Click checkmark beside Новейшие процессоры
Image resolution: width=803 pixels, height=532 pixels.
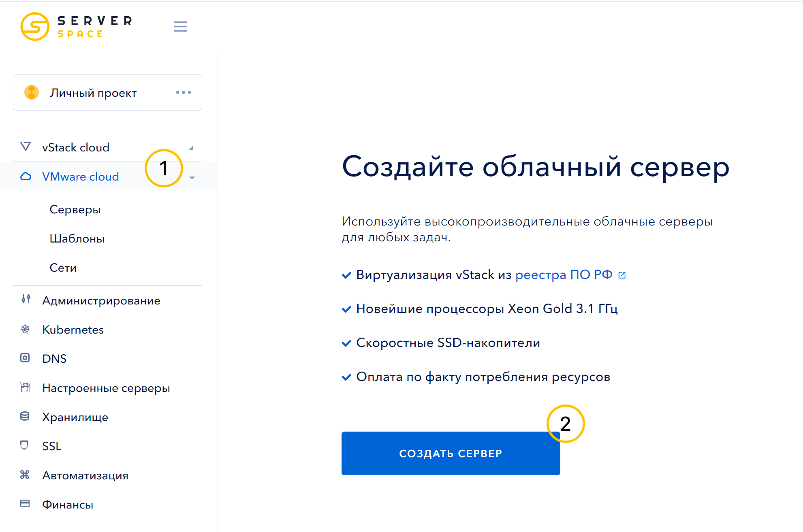(346, 309)
